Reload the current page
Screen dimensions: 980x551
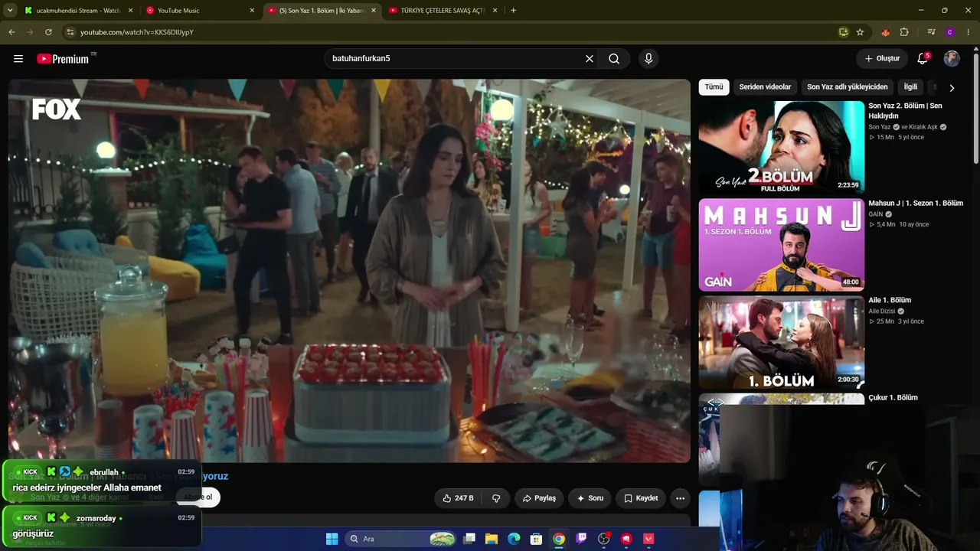pos(48,32)
